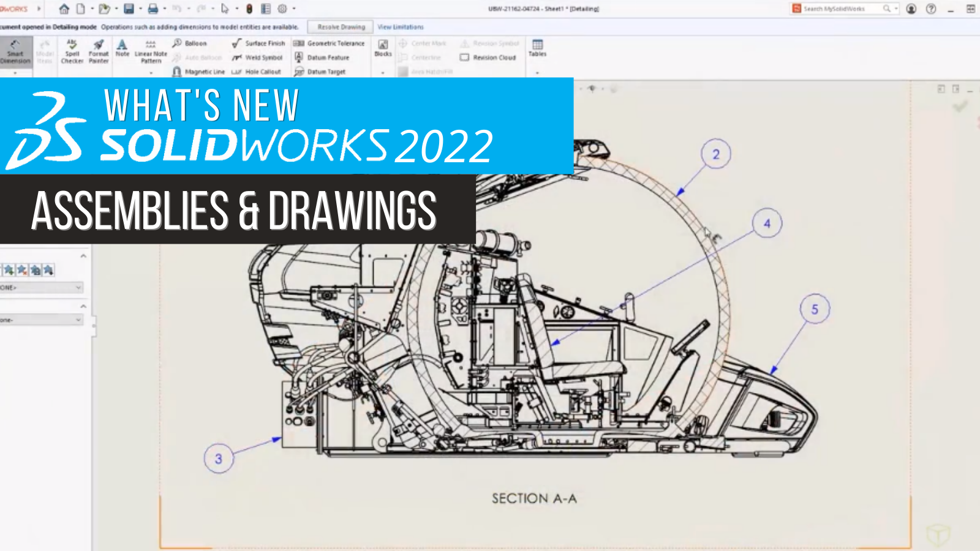Insert a Datum Target
Screen dimensions: 980x551
pos(320,72)
